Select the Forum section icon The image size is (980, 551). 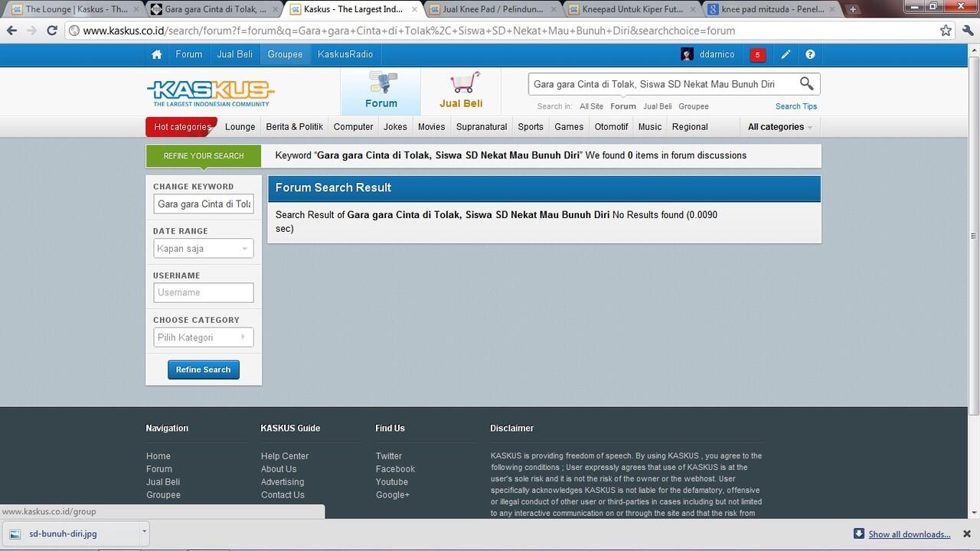pos(381,90)
